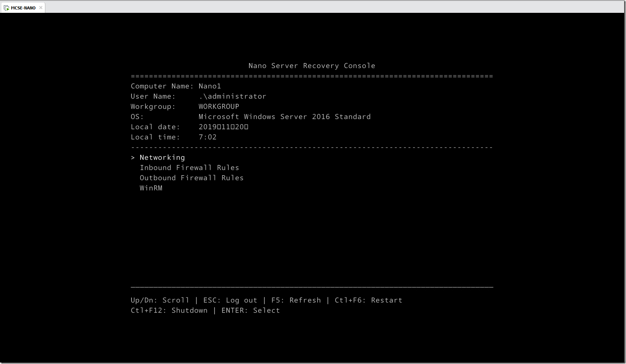This screenshot has width=626, height=364.
Task: Click the 'Ctl+F12: Shutdown' hint
Action: tap(169, 310)
